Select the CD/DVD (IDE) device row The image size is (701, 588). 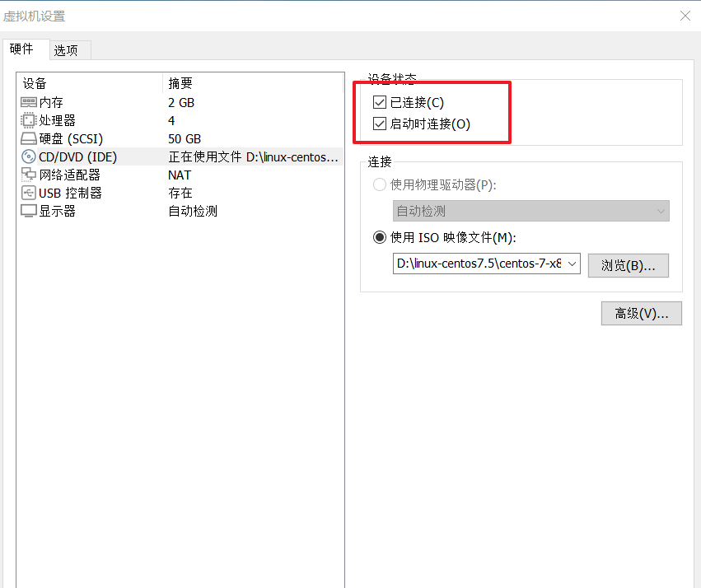181,156
